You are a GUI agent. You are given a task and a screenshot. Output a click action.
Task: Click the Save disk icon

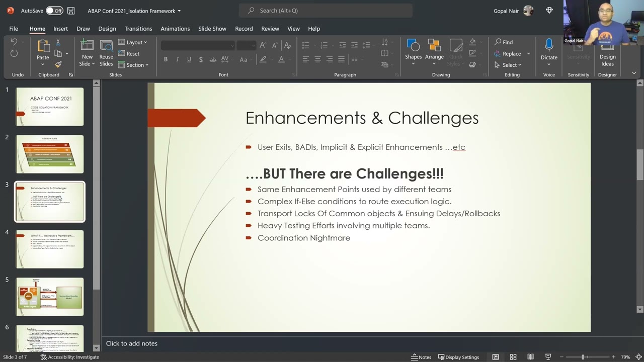point(71,11)
